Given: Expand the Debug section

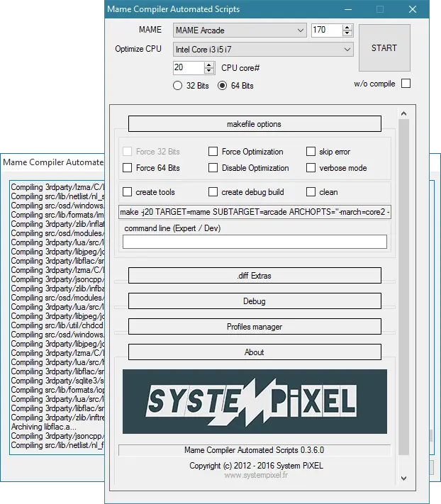Looking at the screenshot, I should (x=255, y=301).
